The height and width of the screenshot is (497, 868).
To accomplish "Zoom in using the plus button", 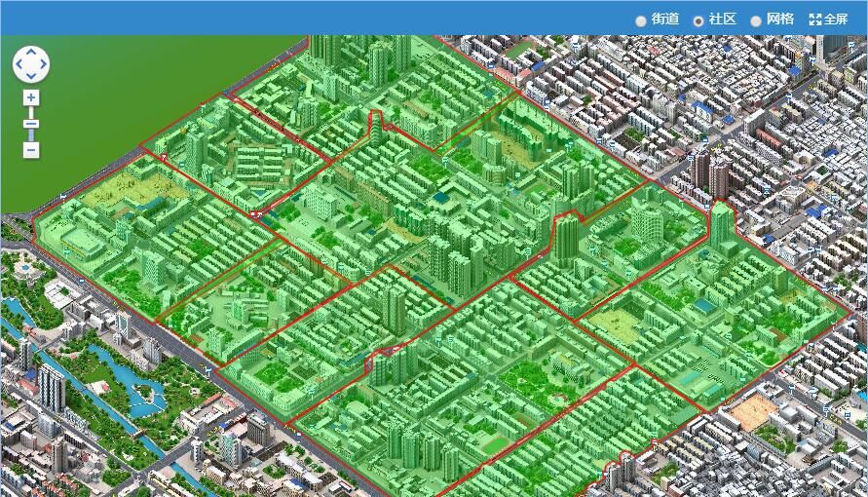I will coord(31,97).
